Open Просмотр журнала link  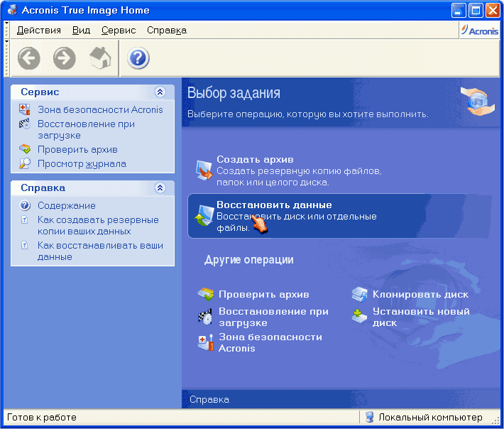point(82,164)
